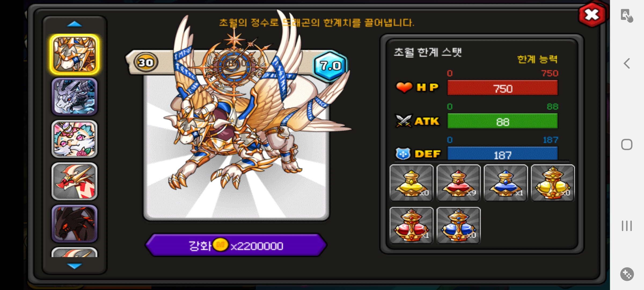The width and height of the screenshot is (644, 290).
Task: Select the small red potion with x9
Action: pyautogui.click(x=459, y=183)
